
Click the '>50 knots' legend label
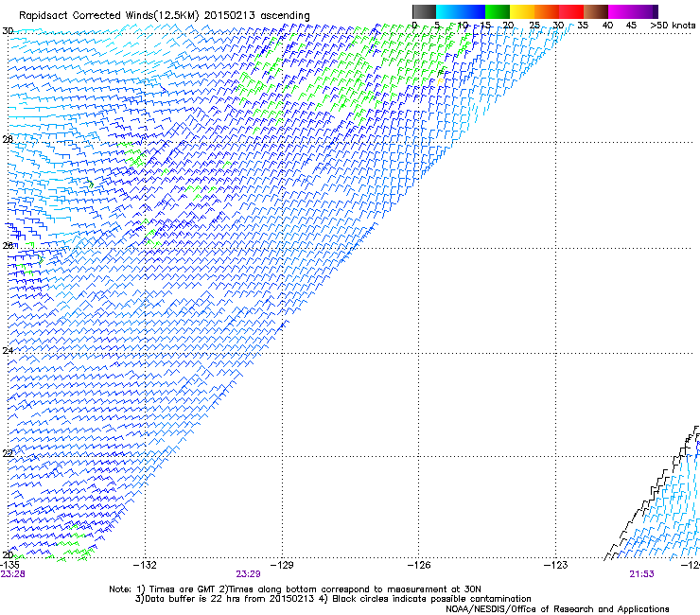click(x=673, y=25)
